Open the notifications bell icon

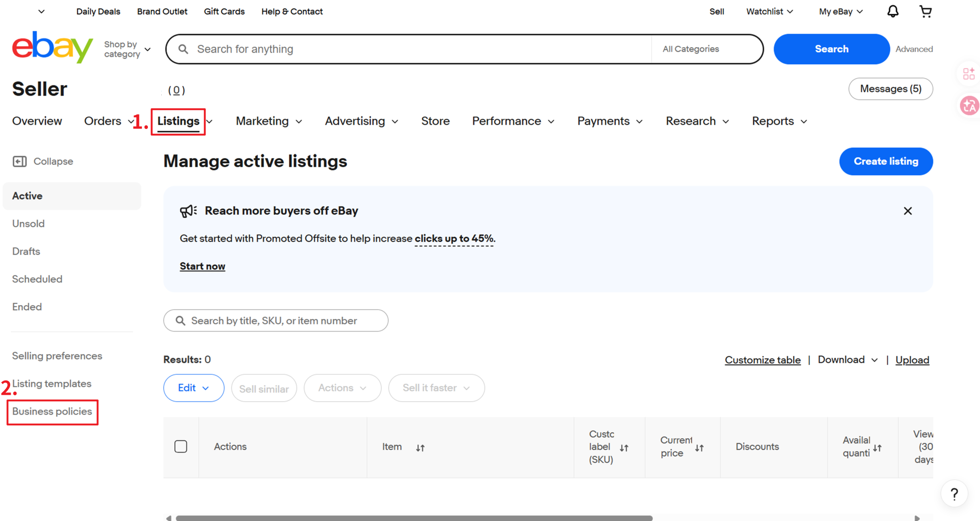tap(893, 12)
